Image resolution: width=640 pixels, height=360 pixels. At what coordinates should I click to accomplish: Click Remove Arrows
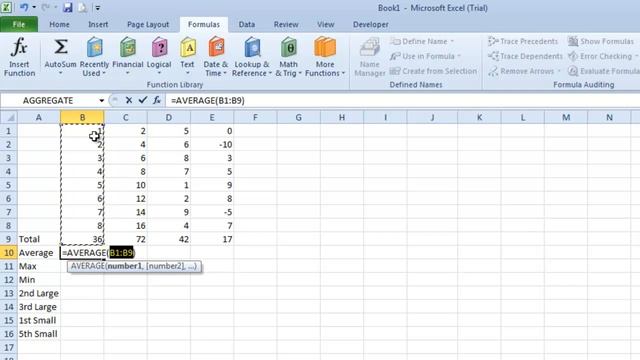coord(524,71)
